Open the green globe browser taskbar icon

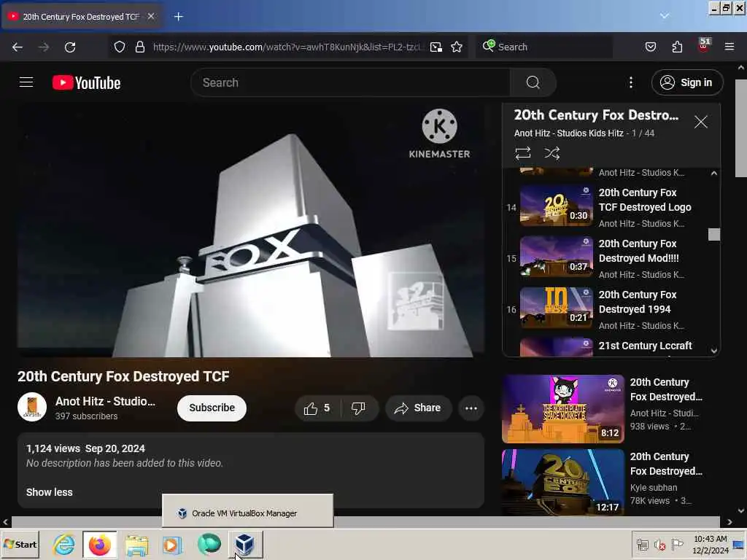coord(209,544)
